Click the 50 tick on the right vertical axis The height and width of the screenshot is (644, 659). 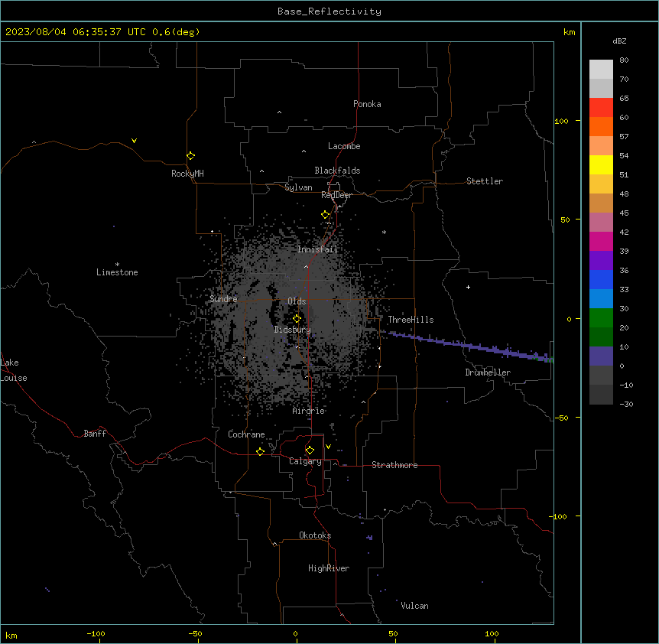point(565,220)
